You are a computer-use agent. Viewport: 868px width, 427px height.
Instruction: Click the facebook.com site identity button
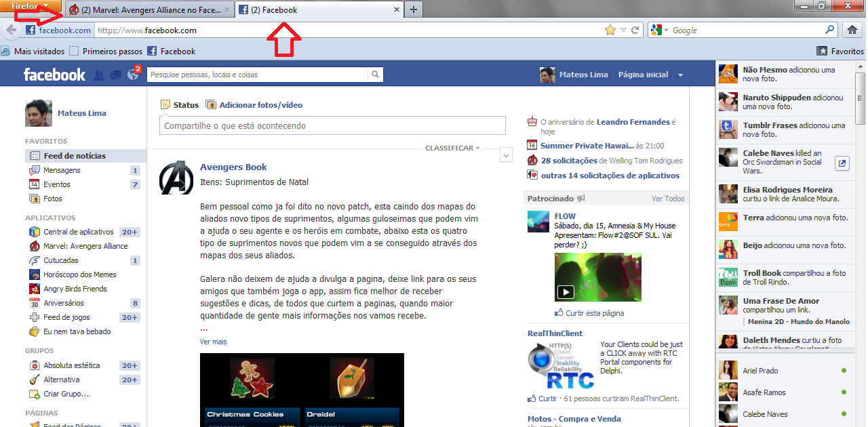click(x=58, y=30)
